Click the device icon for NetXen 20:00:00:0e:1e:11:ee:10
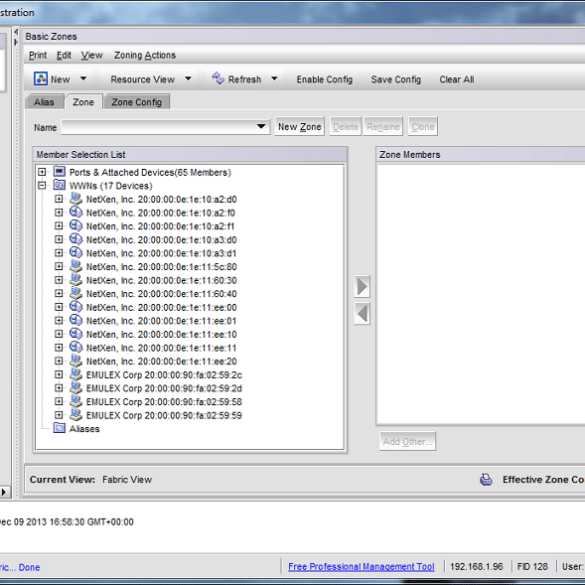Viewport: 585px width, 585px height. 76,334
